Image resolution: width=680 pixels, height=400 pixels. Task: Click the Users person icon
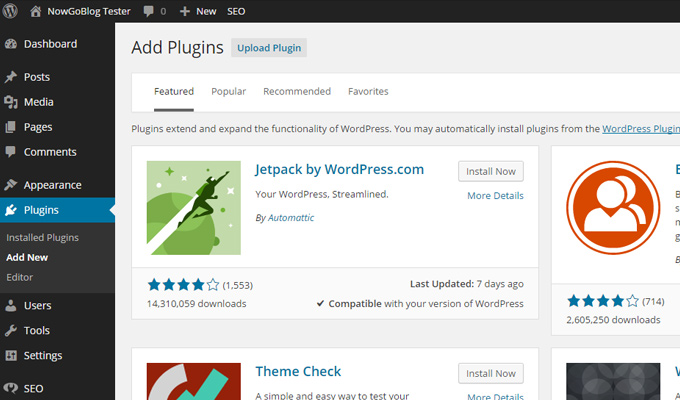pos(11,305)
